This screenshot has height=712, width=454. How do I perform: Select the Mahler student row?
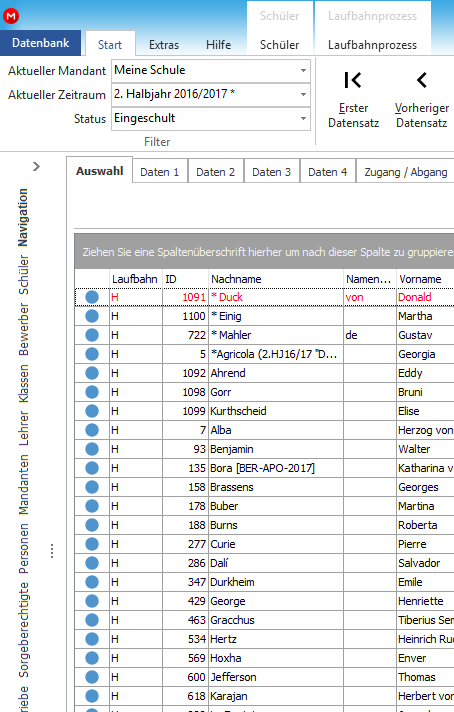pyautogui.click(x=264, y=335)
